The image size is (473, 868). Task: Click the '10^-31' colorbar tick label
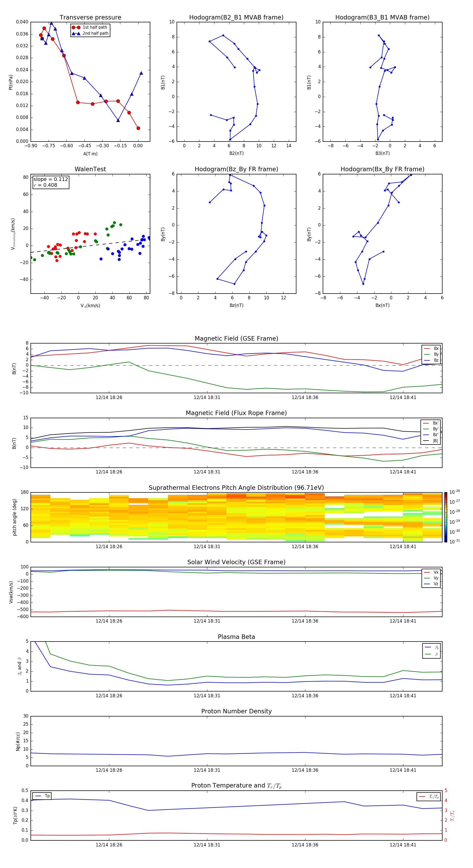pos(454,542)
